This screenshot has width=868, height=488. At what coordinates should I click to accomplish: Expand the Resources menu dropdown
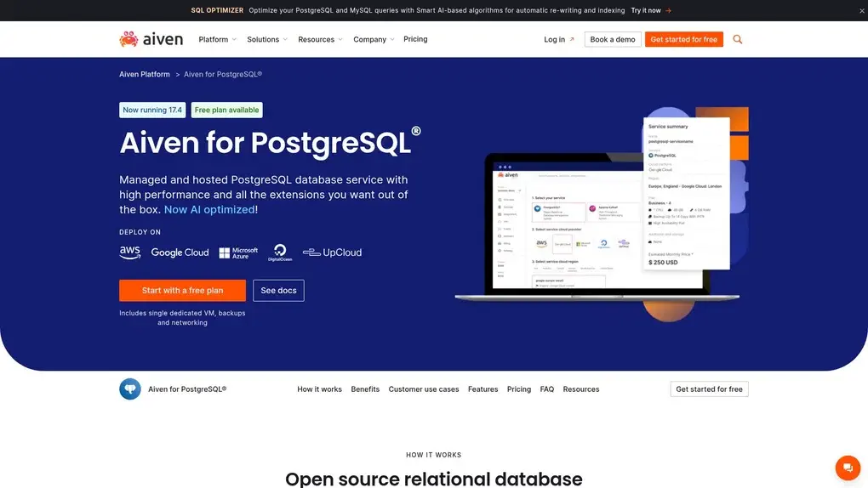(x=321, y=39)
